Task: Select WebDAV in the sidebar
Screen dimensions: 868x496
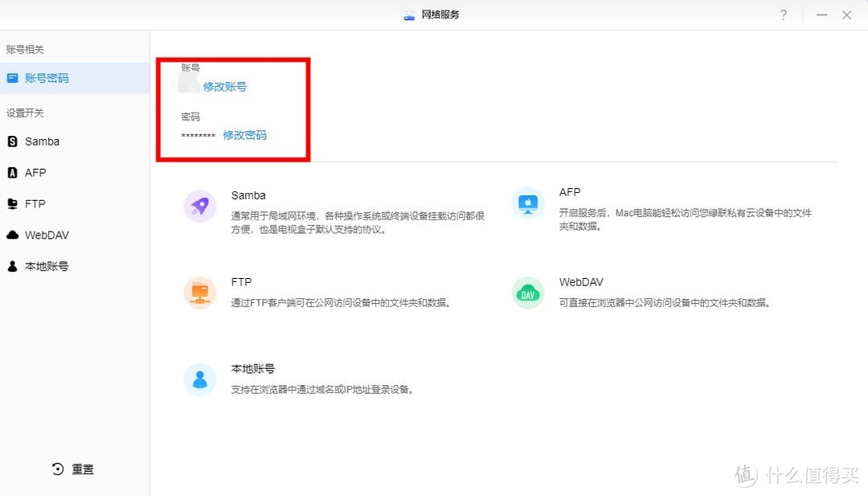Action: point(47,236)
